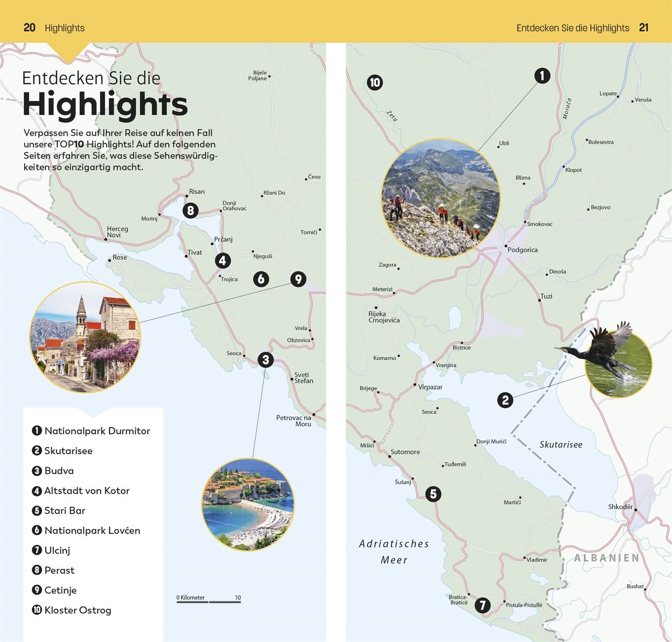Click map marker 8 near Risan
Viewport: 672px width, 642px height.
[x=190, y=210]
